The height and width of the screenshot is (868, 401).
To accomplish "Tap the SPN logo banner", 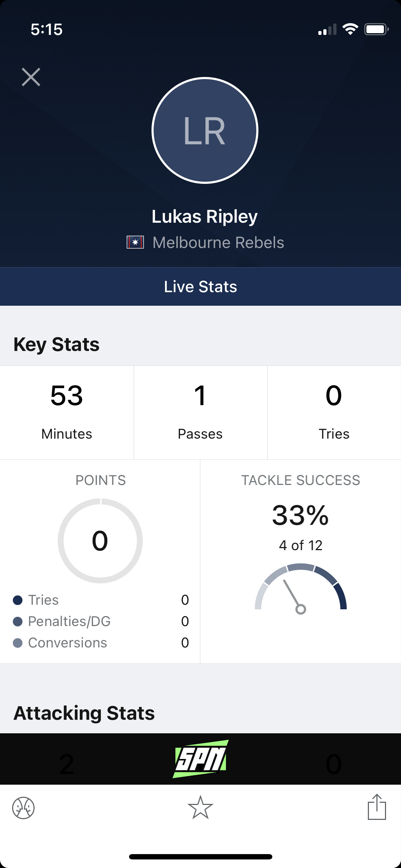I will click(201, 759).
